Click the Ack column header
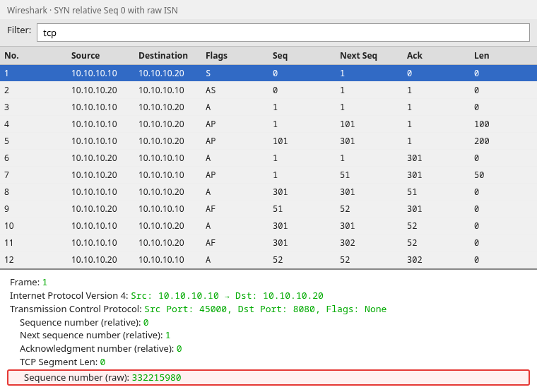The width and height of the screenshot is (537, 392). coord(414,56)
